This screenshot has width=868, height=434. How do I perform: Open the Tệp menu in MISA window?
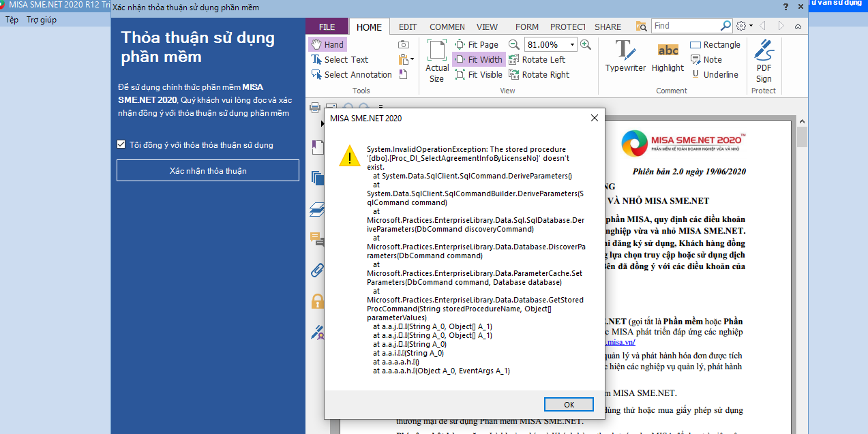tap(12, 20)
